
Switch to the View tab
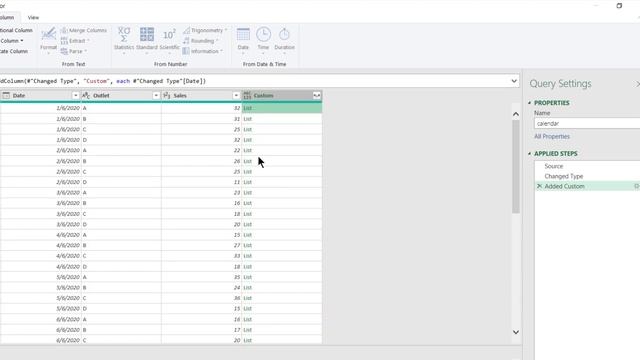click(x=33, y=18)
